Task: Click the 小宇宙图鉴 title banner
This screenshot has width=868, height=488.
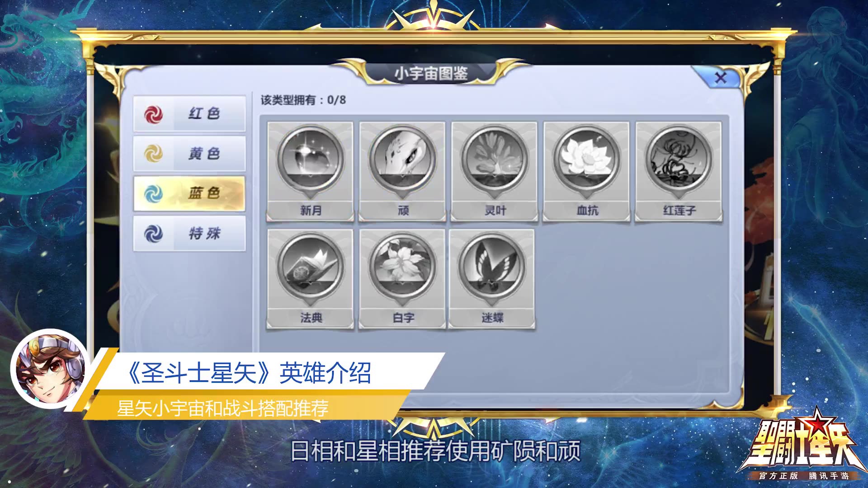Action: pos(431,73)
